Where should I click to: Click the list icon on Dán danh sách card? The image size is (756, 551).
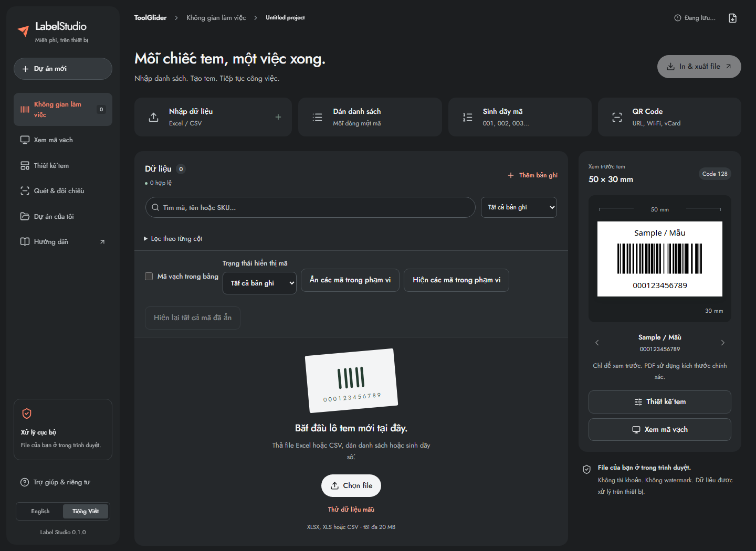click(x=317, y=117)
